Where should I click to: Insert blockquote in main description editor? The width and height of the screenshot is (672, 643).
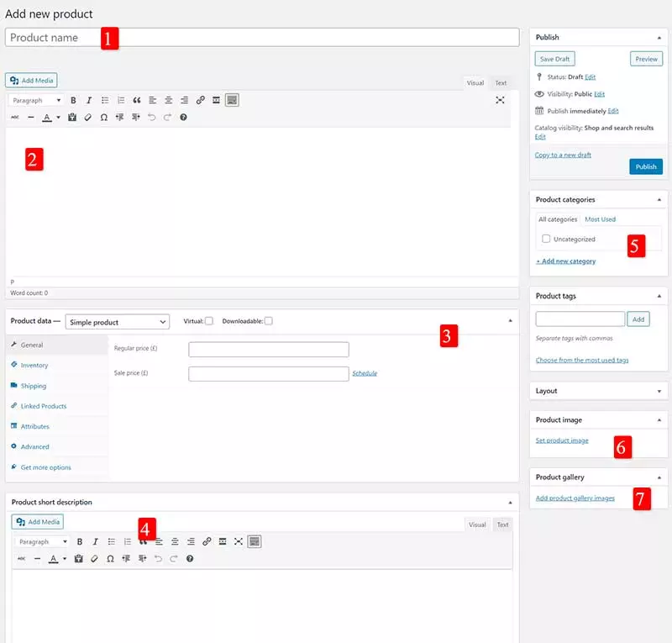tap(137, 100)
